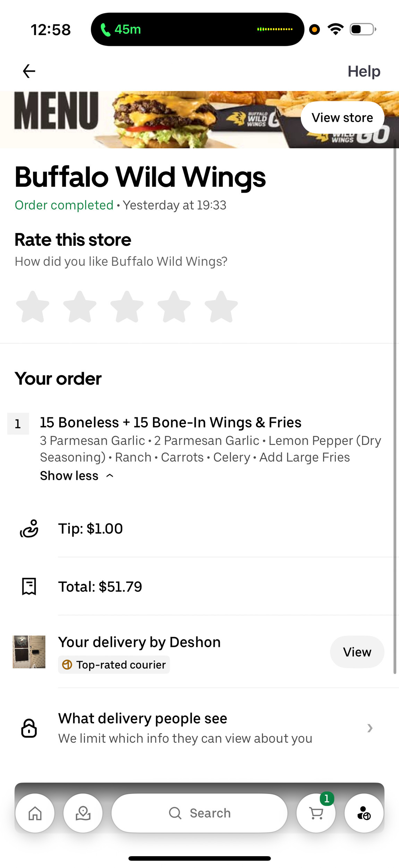Open the Home tab icon

(x=35, y=813)
